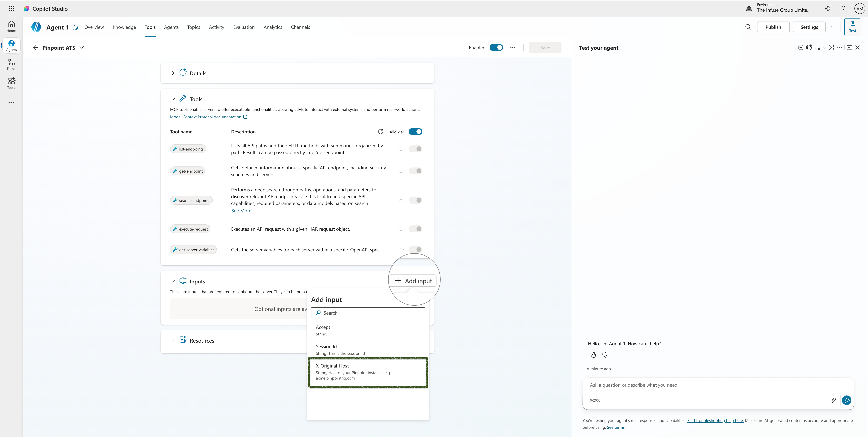Click the Publish button
The width and height of the screenshot is (868, 437).
coord(773,27)
